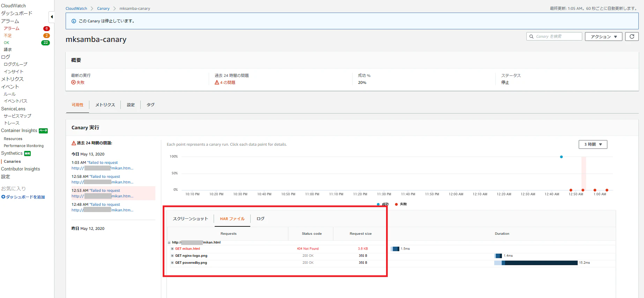This screenshot has width=644, height=298.
Task: Open メトリクス in the left sidebar
Action: [12, 79]
